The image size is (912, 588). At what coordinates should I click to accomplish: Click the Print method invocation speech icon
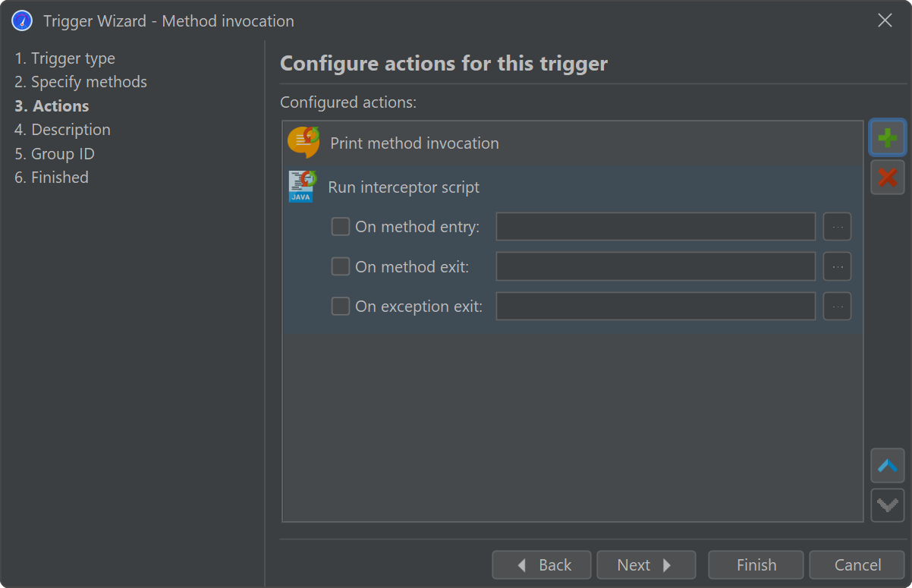(303, 143)
